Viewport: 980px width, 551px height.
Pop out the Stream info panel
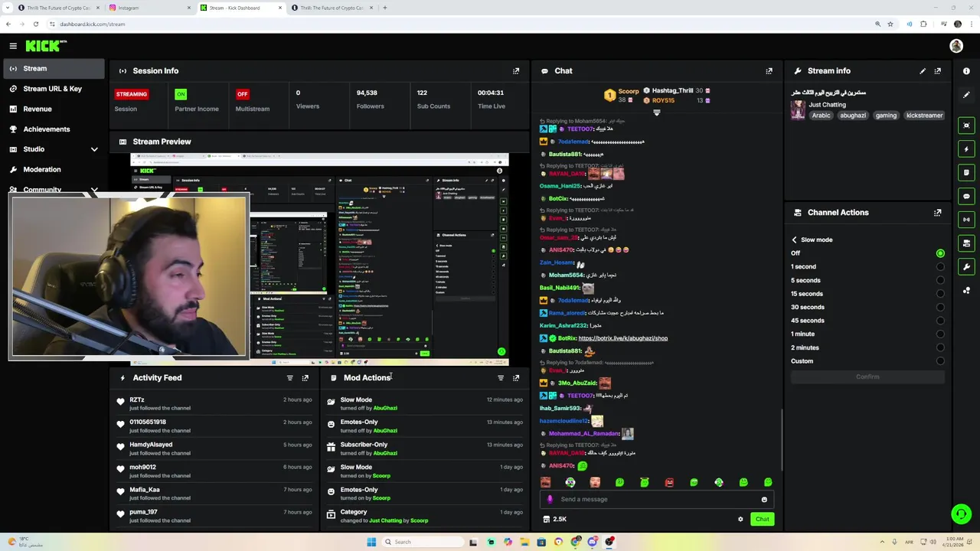pos(937,70)
